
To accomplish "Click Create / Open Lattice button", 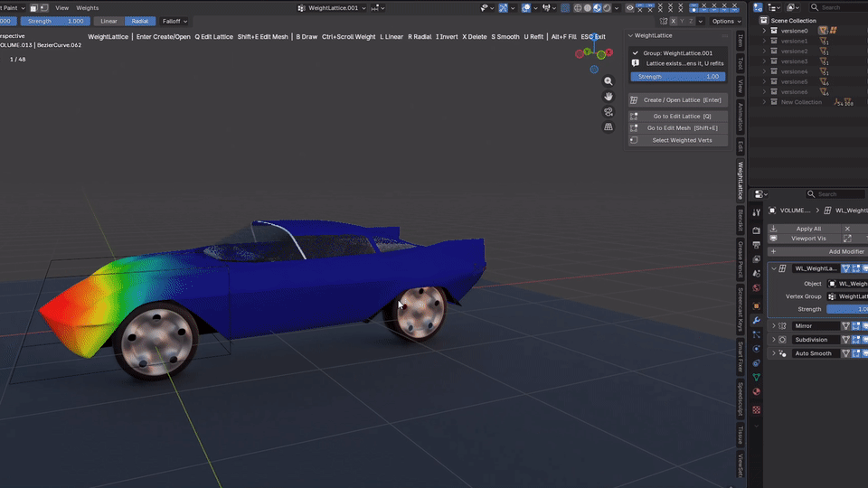I will point(677,100).
